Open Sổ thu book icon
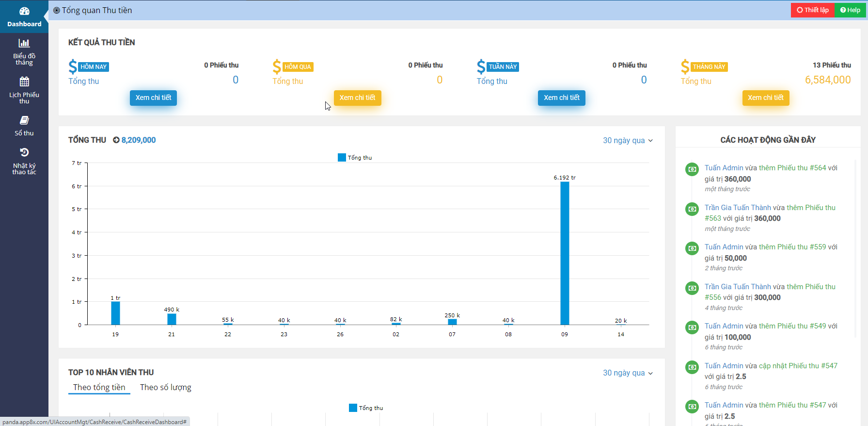 coord(24,120)
